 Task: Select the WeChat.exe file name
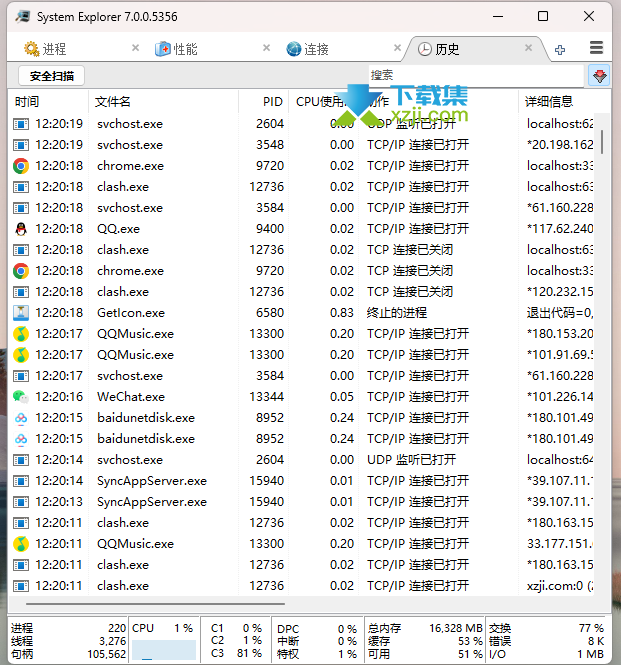(131, 397)
